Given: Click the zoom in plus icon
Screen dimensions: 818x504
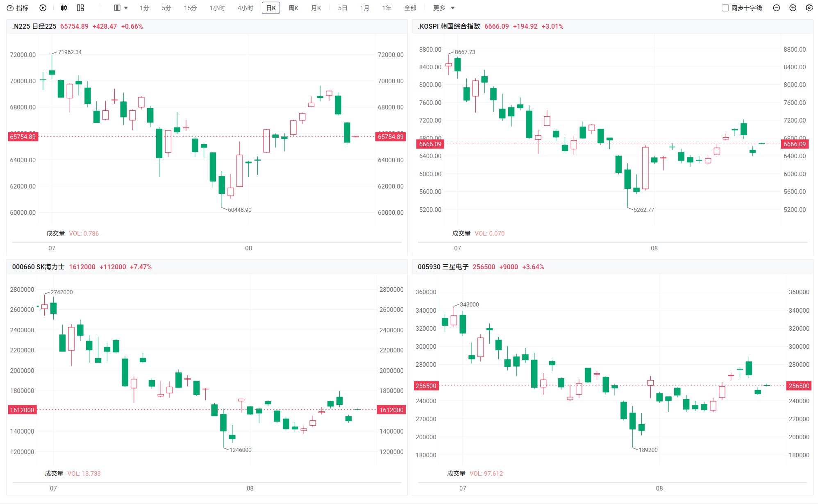Looking at the screenshot, I should coord(793,8).
